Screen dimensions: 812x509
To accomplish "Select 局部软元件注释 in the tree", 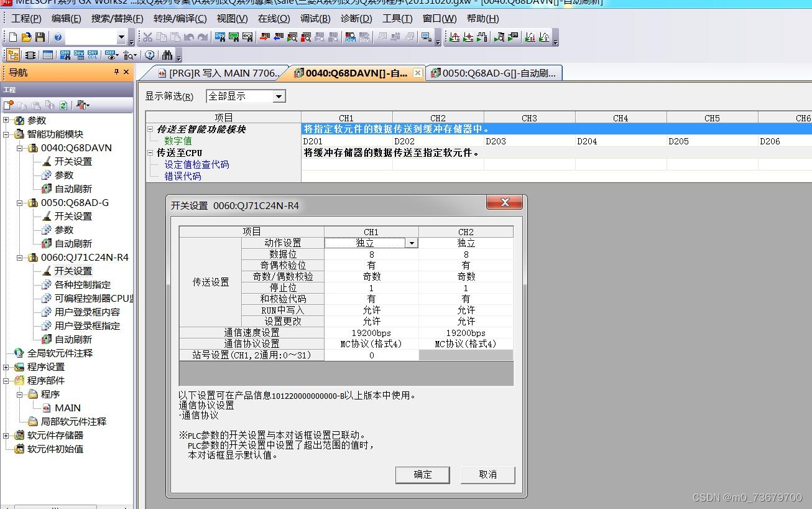I will pos(73,421).
